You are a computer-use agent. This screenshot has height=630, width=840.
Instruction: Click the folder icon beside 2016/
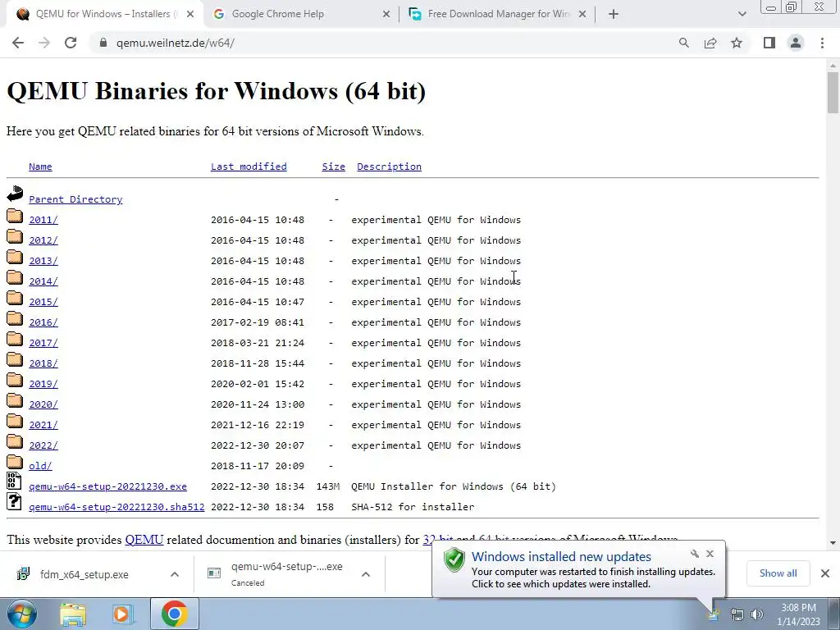tap(15, 318)
